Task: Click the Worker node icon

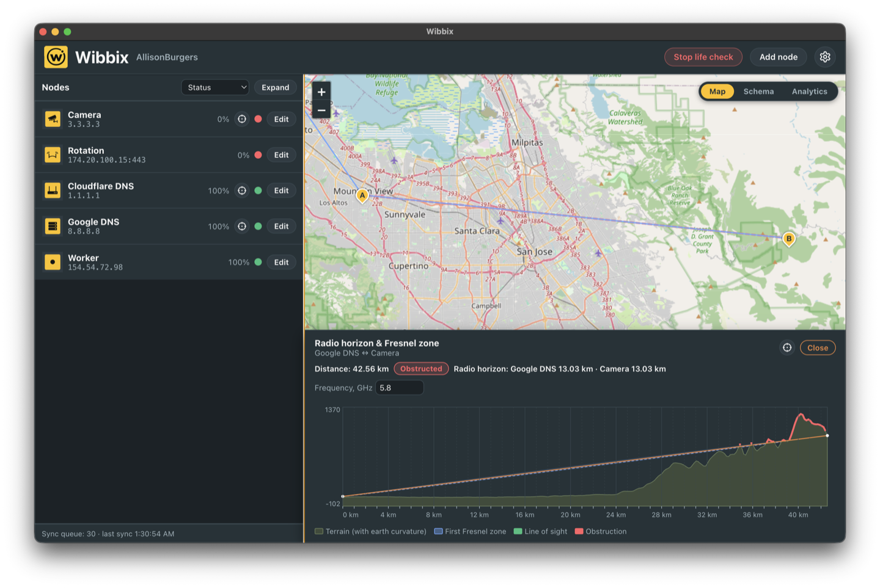Action: click(53, 262)
